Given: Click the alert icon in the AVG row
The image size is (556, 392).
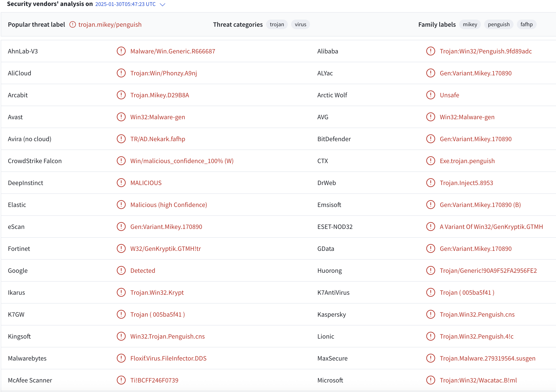Looking at the screenshot, I should (x=430, y=117).
